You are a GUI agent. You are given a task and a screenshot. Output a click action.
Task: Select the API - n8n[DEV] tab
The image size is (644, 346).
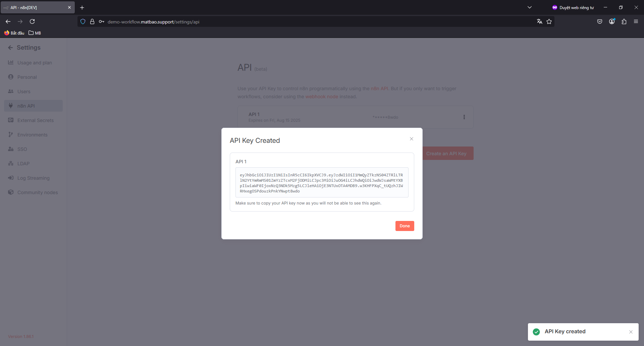click(x=38, y=7)
